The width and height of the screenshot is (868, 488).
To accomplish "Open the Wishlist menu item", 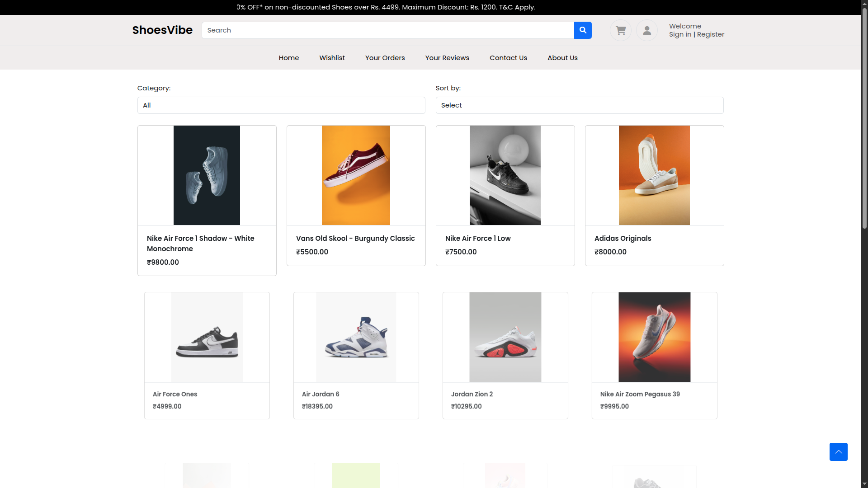I will (x=332, y=58).
